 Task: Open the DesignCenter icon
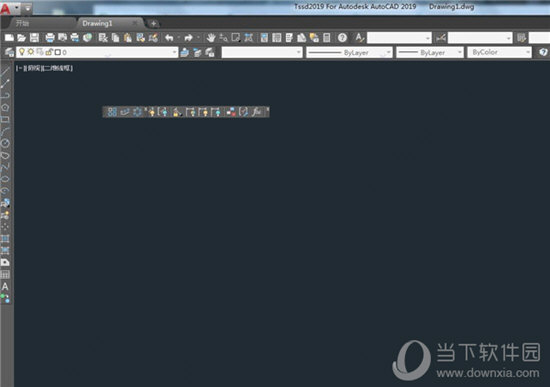click(277, 38)
